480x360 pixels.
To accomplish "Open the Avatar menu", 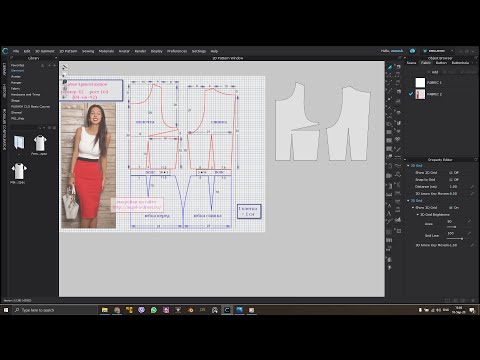I will [124, 51].
